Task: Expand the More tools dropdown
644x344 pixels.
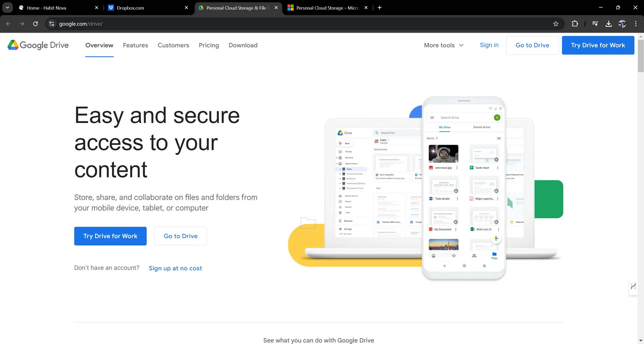Action: [444, 45]
